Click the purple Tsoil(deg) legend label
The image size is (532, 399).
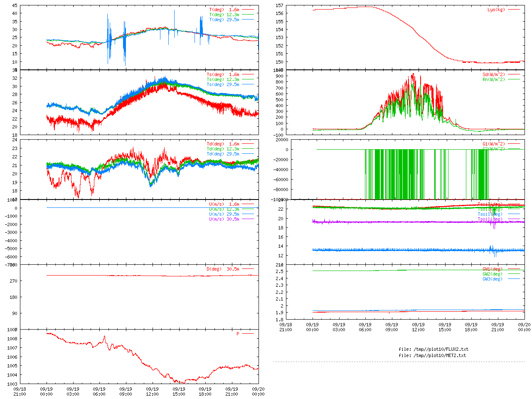[x=490, y=219]
